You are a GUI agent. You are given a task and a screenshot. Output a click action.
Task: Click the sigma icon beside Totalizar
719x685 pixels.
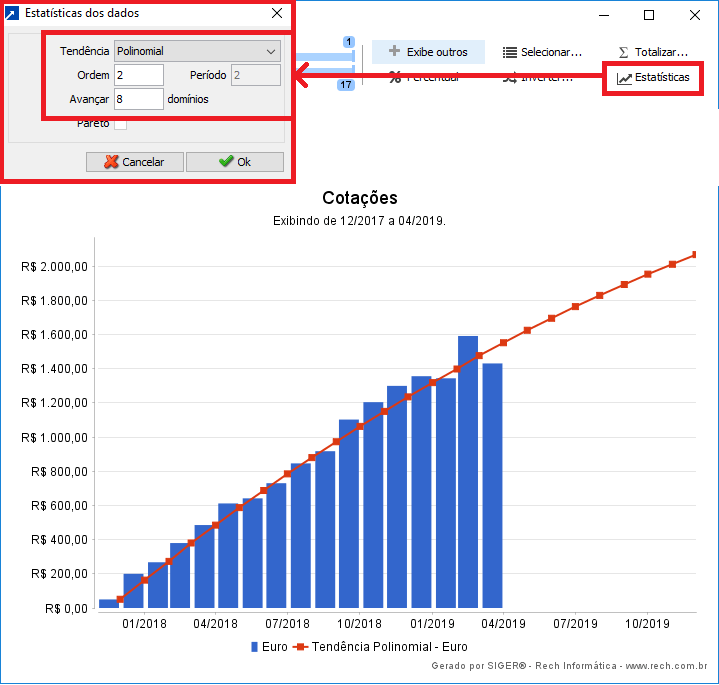coord(623,52)
